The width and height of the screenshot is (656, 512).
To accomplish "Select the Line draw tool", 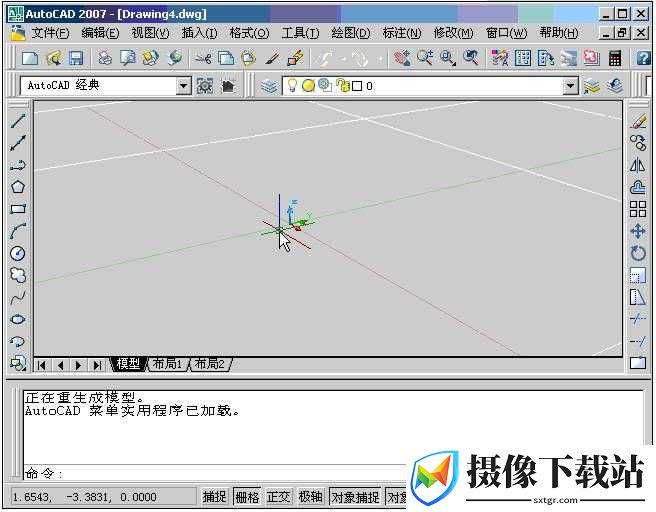I will (18, 121).
